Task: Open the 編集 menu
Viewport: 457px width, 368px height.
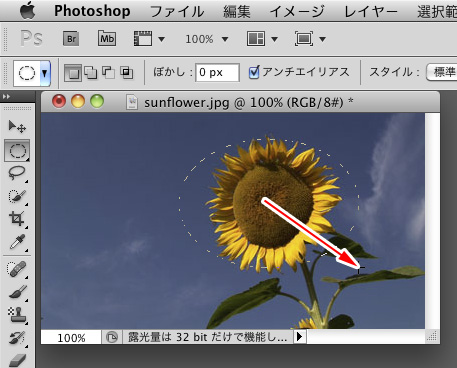Action: pyautogui.click(x=237, y=11)
